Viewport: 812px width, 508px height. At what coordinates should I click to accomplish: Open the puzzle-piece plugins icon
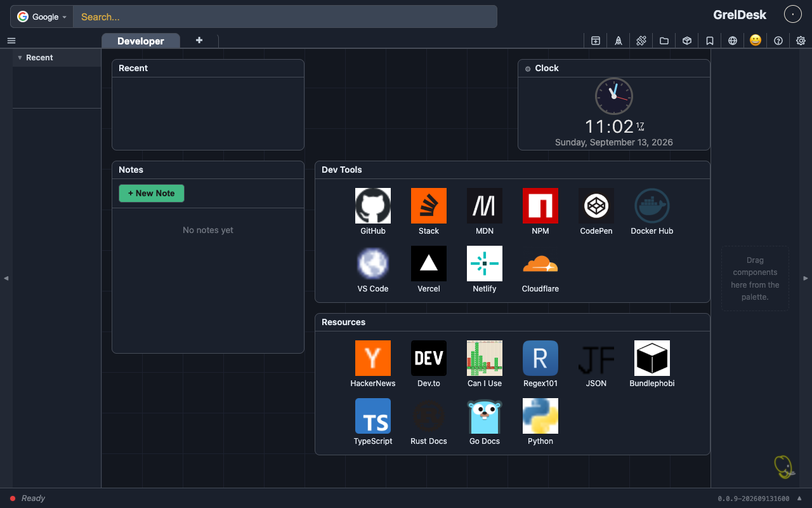641,41
